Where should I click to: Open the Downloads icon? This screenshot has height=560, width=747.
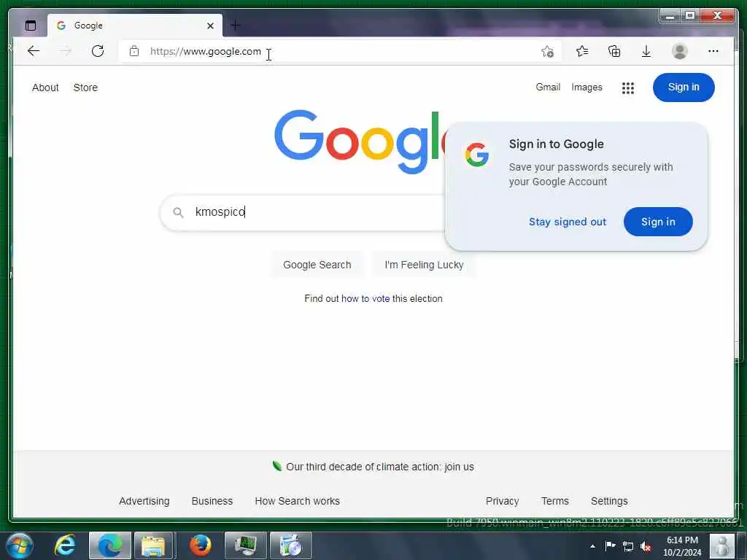[646, 51]
